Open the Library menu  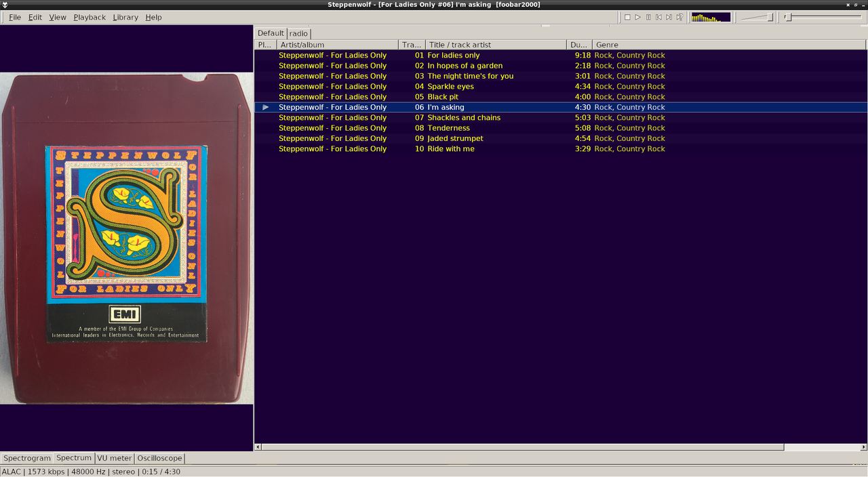click(125, 17)
